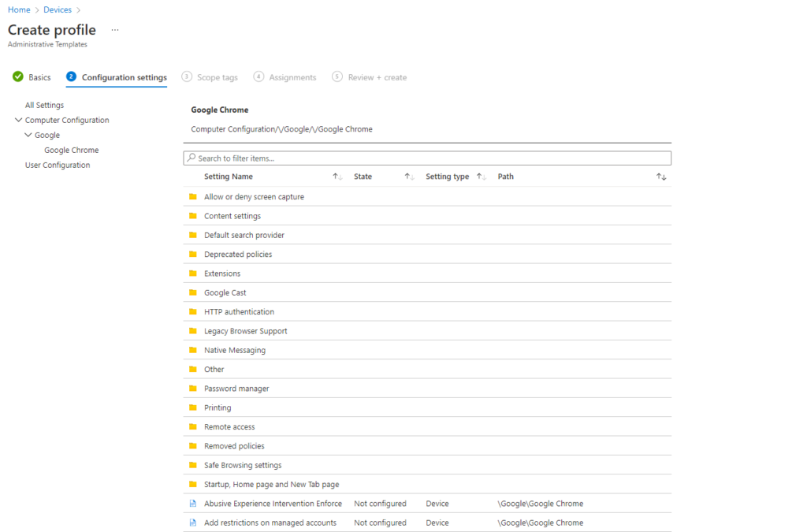Sort by the Setting type column arrows

click(x=482, y=177)
